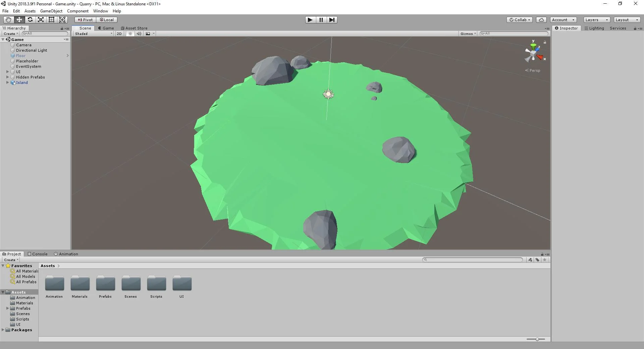Expand the Hidden Prefabs object

click(x=7, y=77)
